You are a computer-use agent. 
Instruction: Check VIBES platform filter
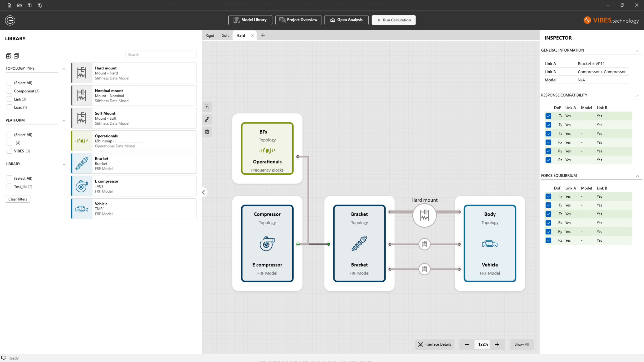click(10, 151)
